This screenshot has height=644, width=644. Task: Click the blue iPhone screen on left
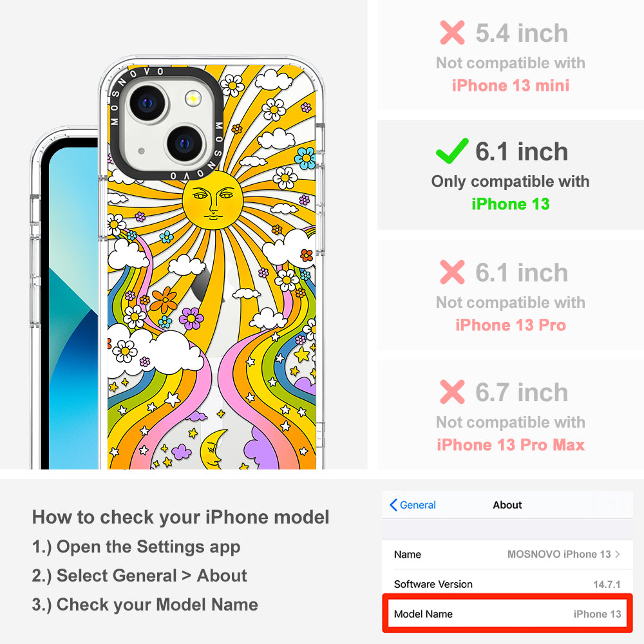74,308
